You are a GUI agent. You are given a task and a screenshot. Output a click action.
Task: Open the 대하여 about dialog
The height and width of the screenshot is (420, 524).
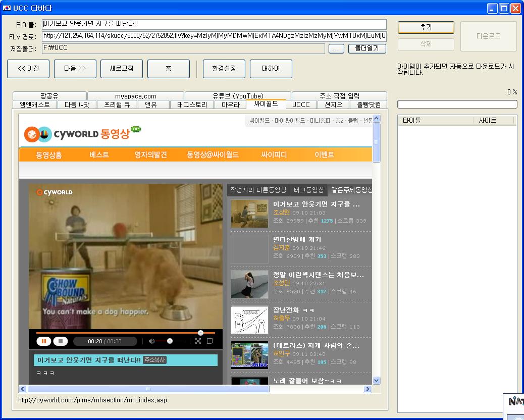tap(271, 69)
